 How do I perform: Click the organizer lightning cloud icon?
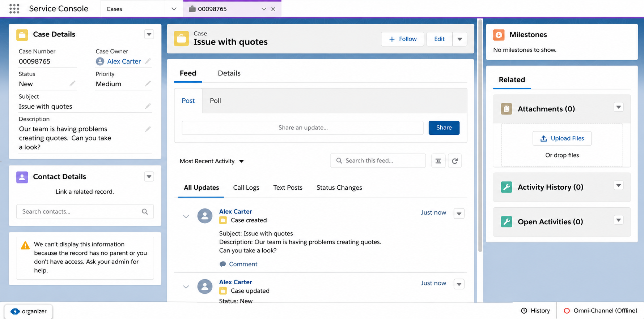(x=15, y=311)
